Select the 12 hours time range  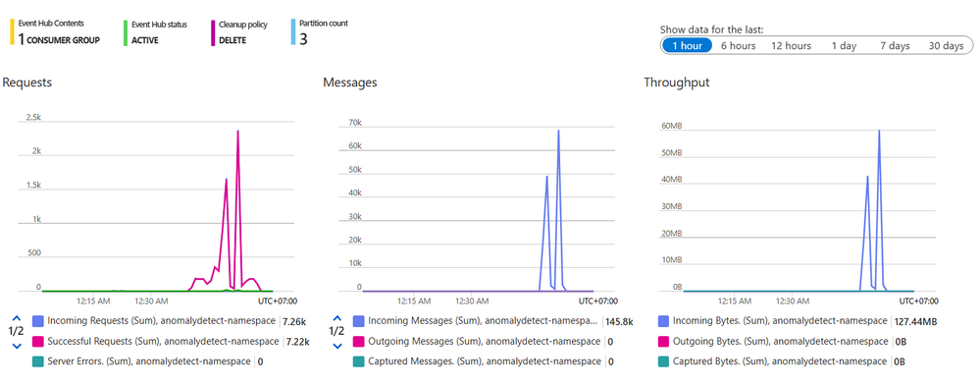pos(791,45)
